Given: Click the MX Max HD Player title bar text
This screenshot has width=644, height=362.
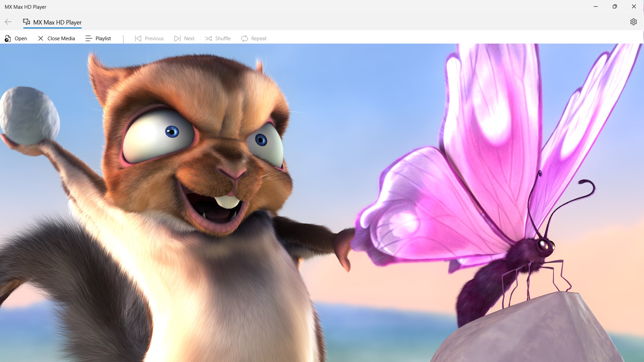Looking at the screenshot, I should tap(26, 6).
